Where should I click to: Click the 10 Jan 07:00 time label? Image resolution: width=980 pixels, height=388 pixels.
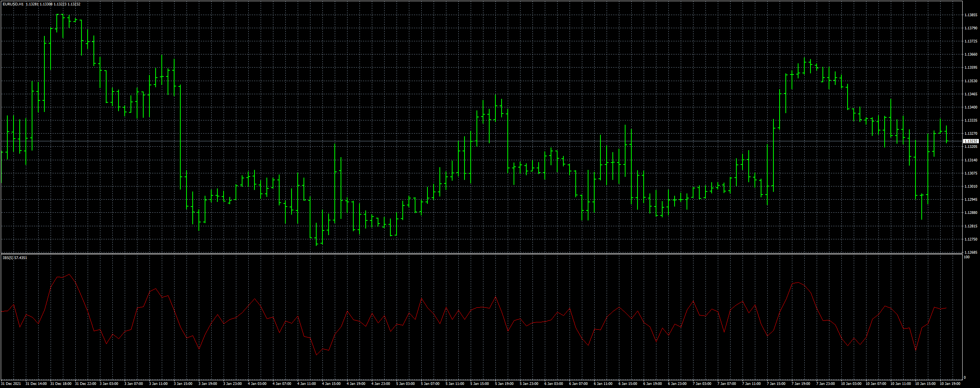coord(876,384)
